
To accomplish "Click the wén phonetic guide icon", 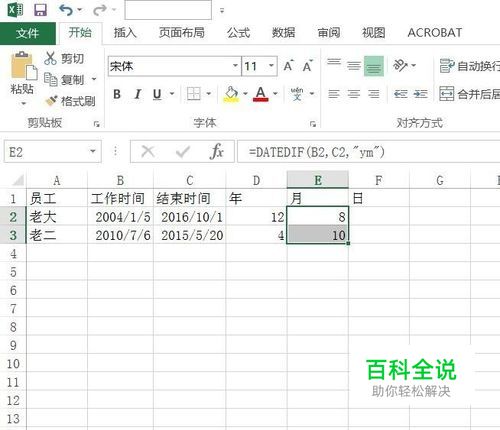I will tap(297, 94).
